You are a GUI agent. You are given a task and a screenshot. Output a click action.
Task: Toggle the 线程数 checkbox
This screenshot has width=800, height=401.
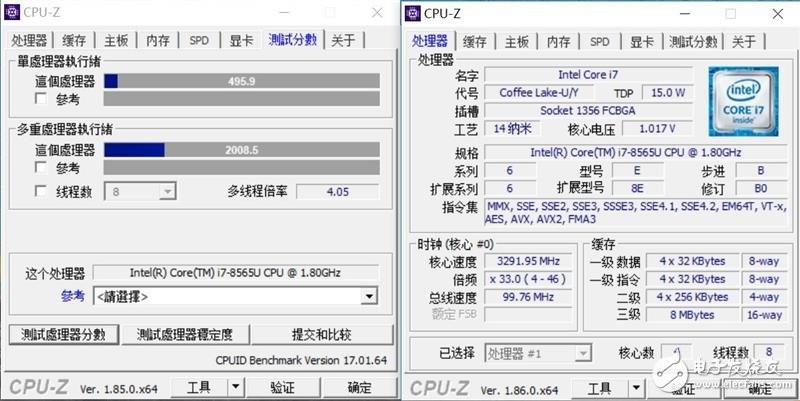[41, 191]
